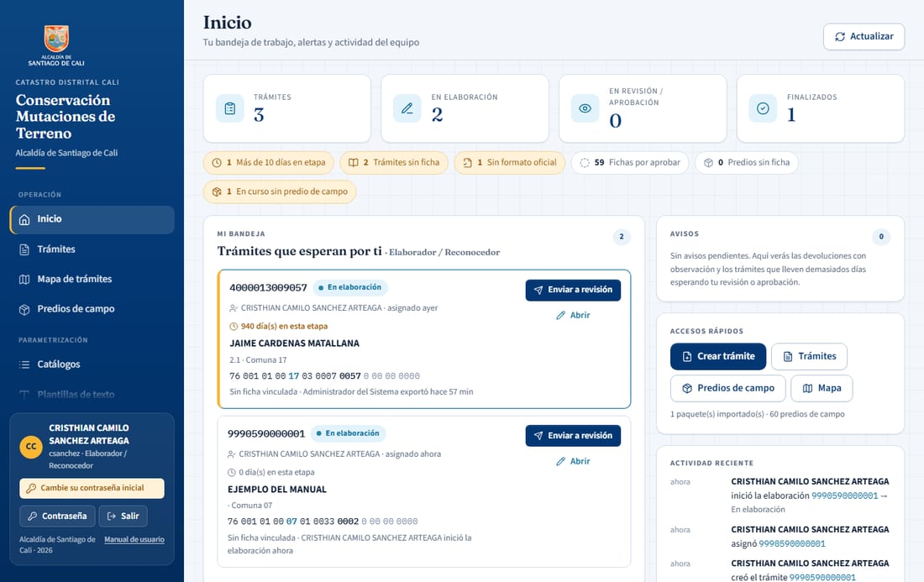The image size is (924, 582).
Task: Filter by Más de 10 días en etapa
Action: 269,163
